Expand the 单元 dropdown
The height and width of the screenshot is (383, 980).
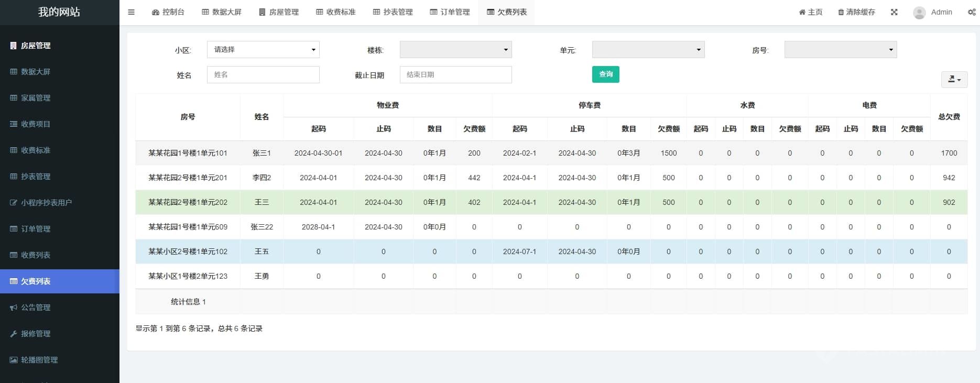[x=648, y=50]
